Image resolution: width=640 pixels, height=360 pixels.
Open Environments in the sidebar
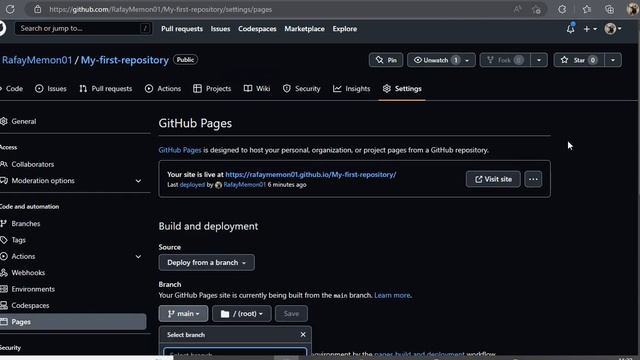(33, 289)
